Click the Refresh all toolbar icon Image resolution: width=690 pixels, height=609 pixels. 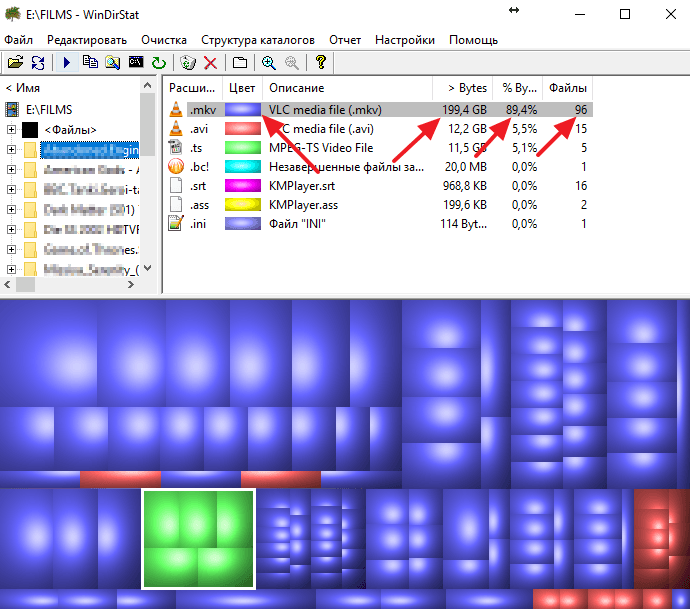(x=38, y=63)
